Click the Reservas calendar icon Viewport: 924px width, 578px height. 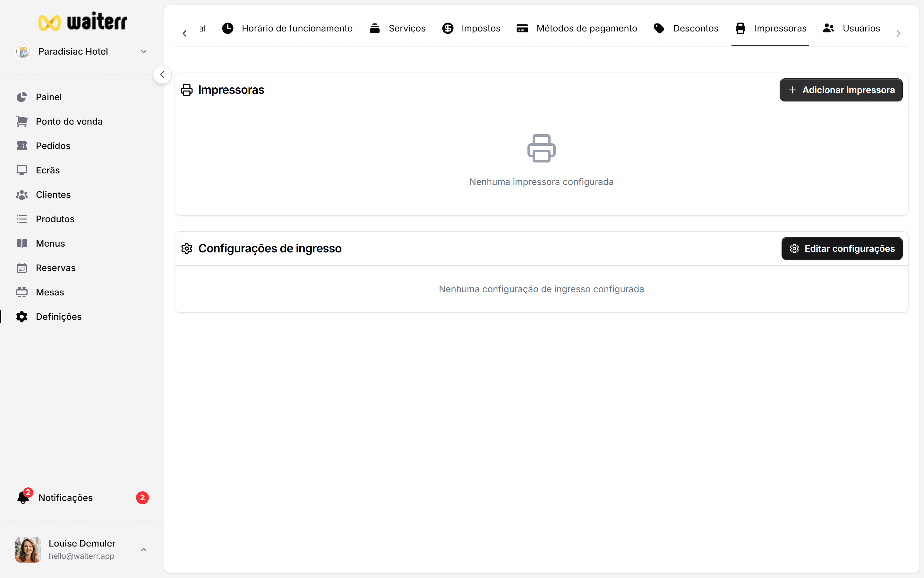point(22,267)
